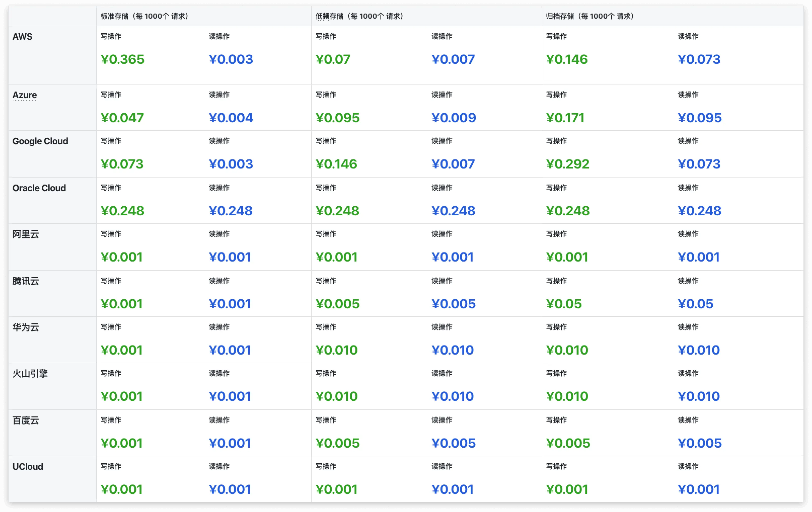Image resolution: width=812 pixels, height=512 pixels.
Task: Click UCloud archive read price ¥0.001
Action: tap(699, 490)
